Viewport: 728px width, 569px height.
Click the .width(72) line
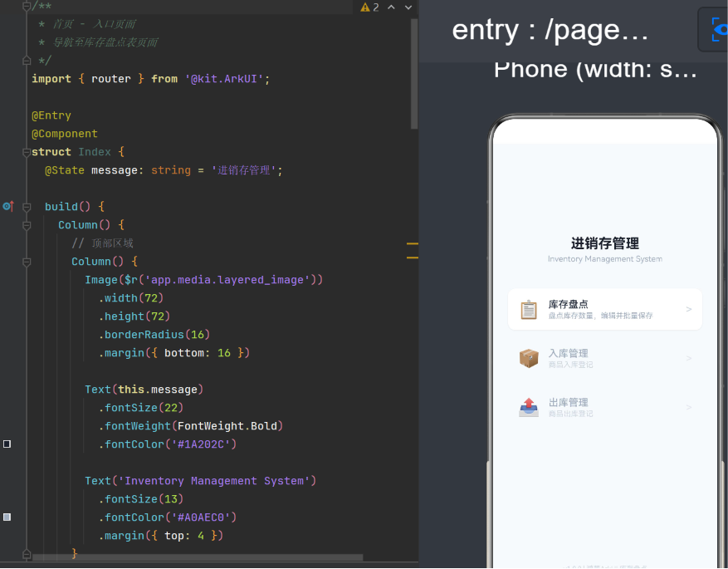pyautogui.click(x=131, y=298)
